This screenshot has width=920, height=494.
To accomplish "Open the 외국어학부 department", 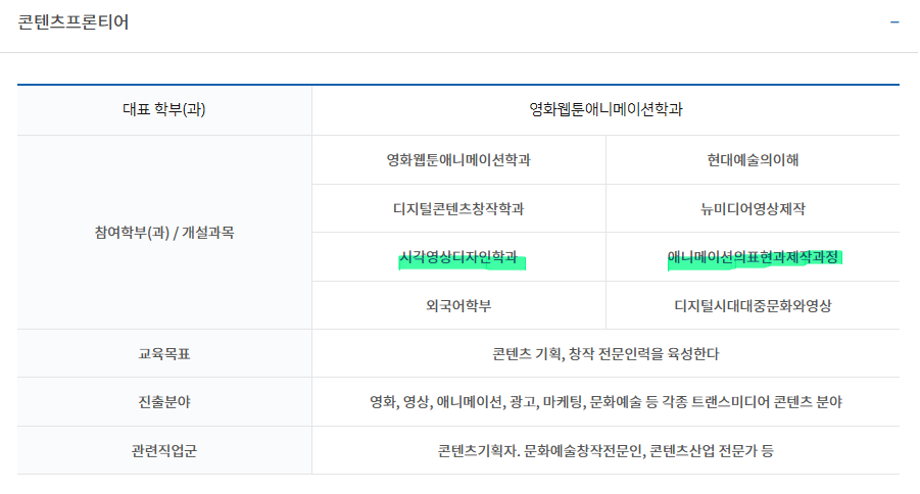I will (x=458, y=306).
